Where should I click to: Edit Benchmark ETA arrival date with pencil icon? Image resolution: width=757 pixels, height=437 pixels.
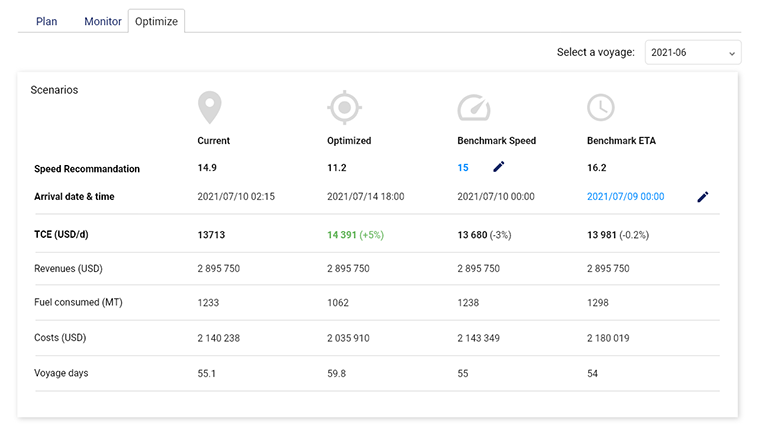click(702, 197)
